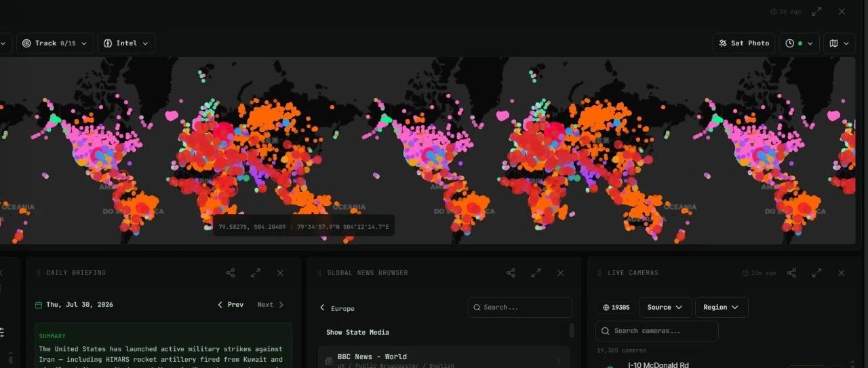Close the Daily Briefing panel

pyautogui.click(x=280, y=272)
